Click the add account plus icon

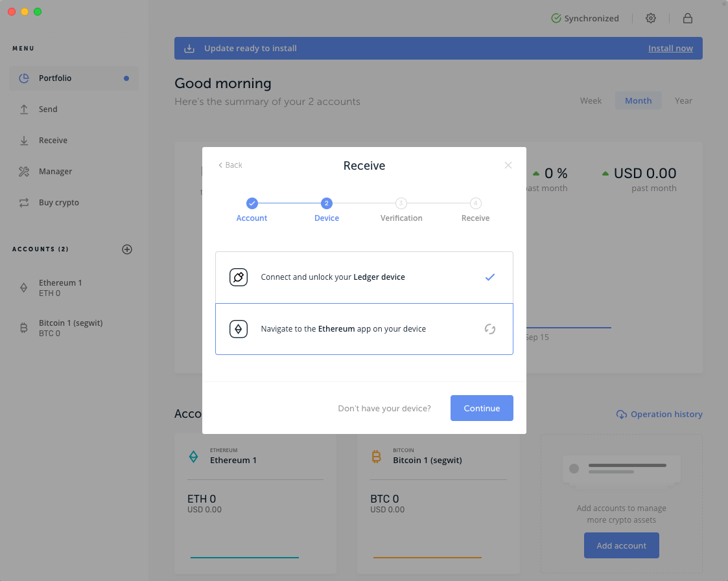(127, 249)
